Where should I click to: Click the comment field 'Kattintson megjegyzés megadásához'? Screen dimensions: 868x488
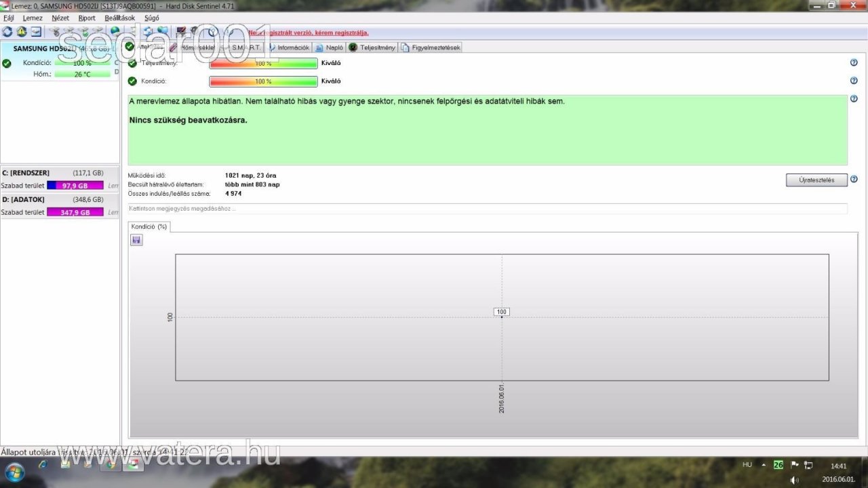(488, 208)
